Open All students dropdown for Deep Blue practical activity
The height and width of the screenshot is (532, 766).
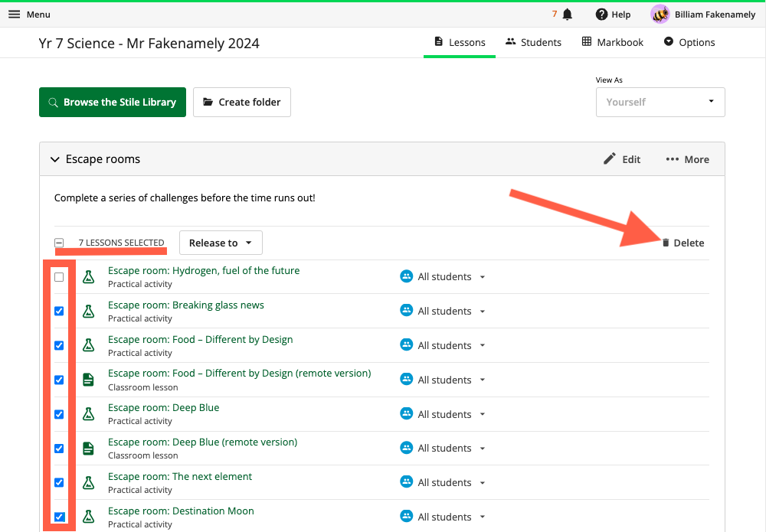click(x=482, y=414)
